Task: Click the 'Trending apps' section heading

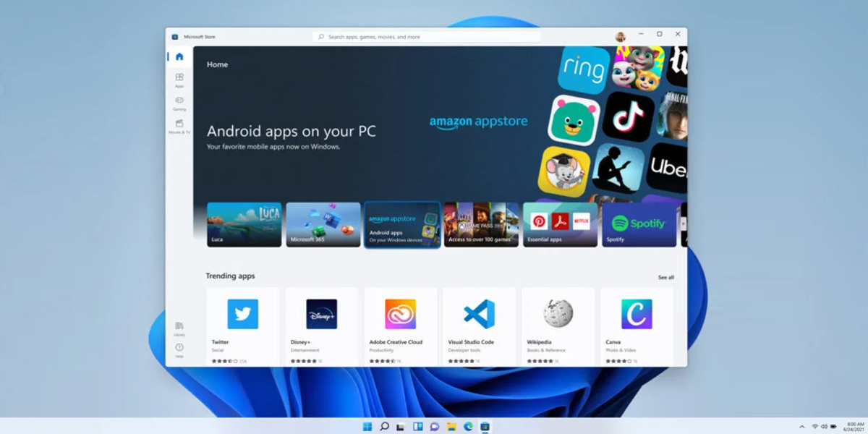Action: point(230,276)
